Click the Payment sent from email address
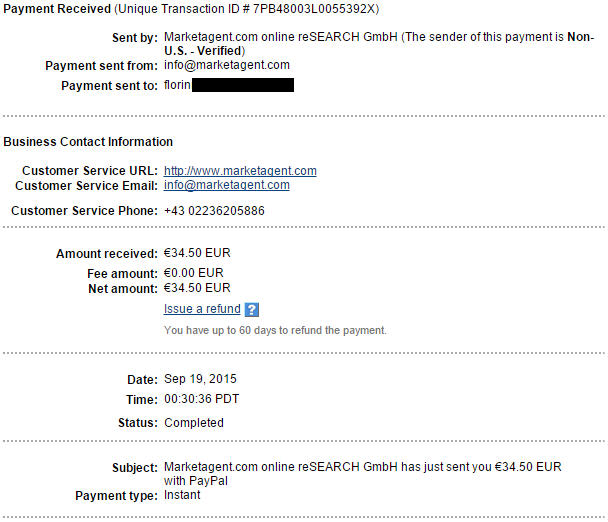The height and width of the screenshot is (522, 608). coord(227,65)
